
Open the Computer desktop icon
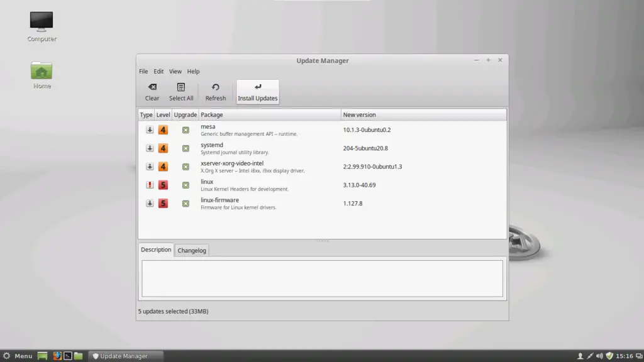[42, 26]
